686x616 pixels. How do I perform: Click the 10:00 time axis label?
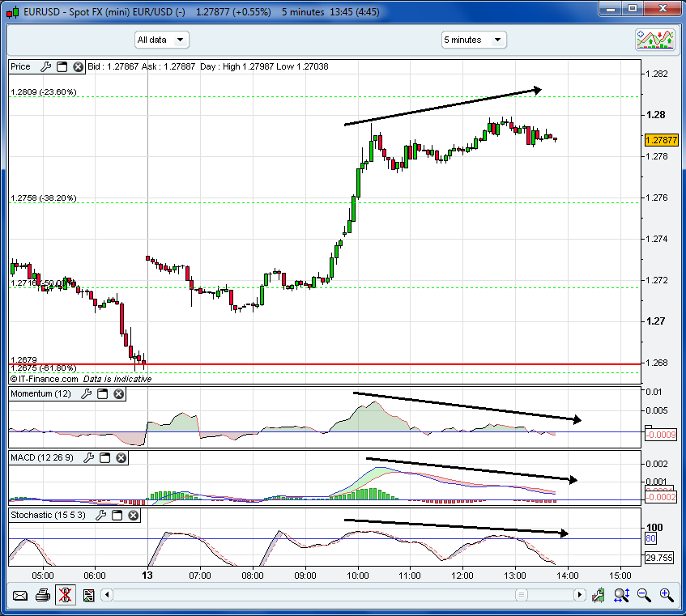[357, 576]
